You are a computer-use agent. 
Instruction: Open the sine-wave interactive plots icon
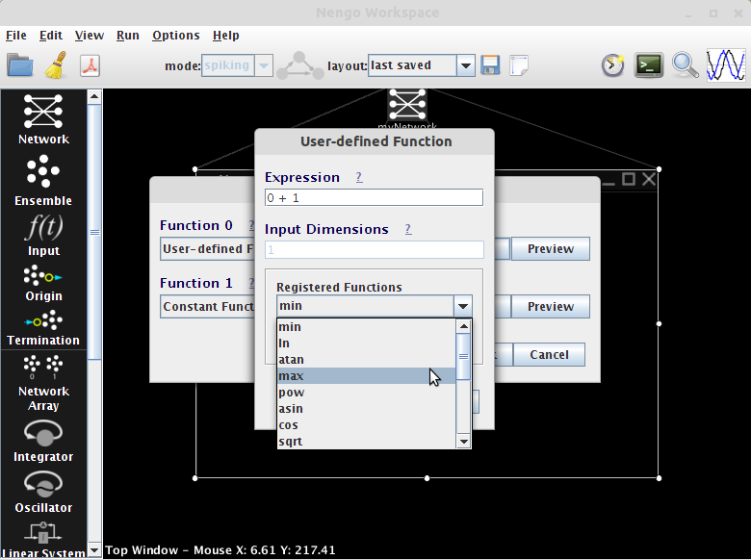726,65
